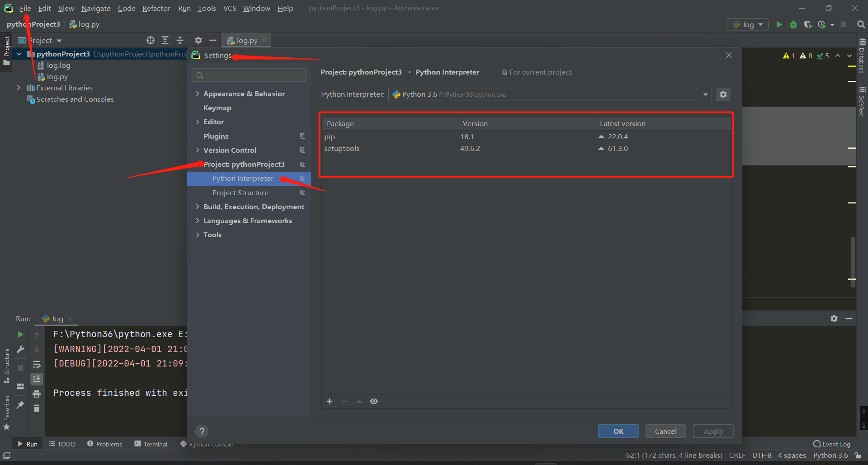The image size is (868, 465).
Task: Click the Settings search field
Action: [x=249, y=75]
